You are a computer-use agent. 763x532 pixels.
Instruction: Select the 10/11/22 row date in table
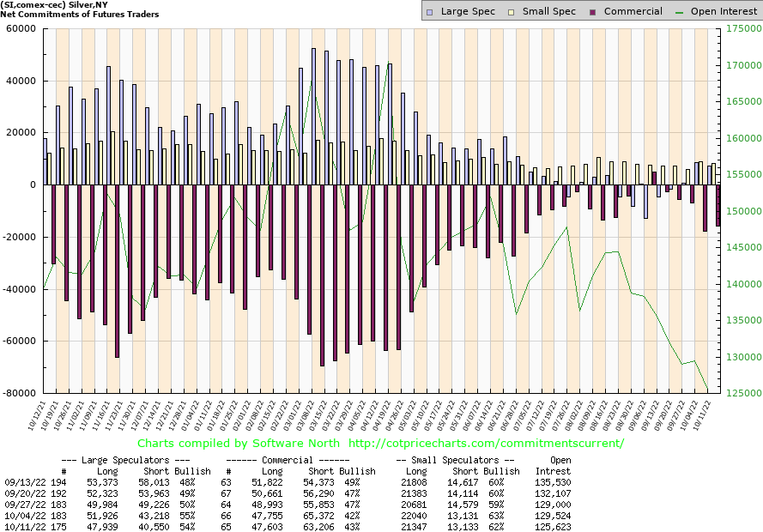tap(22, 525)
